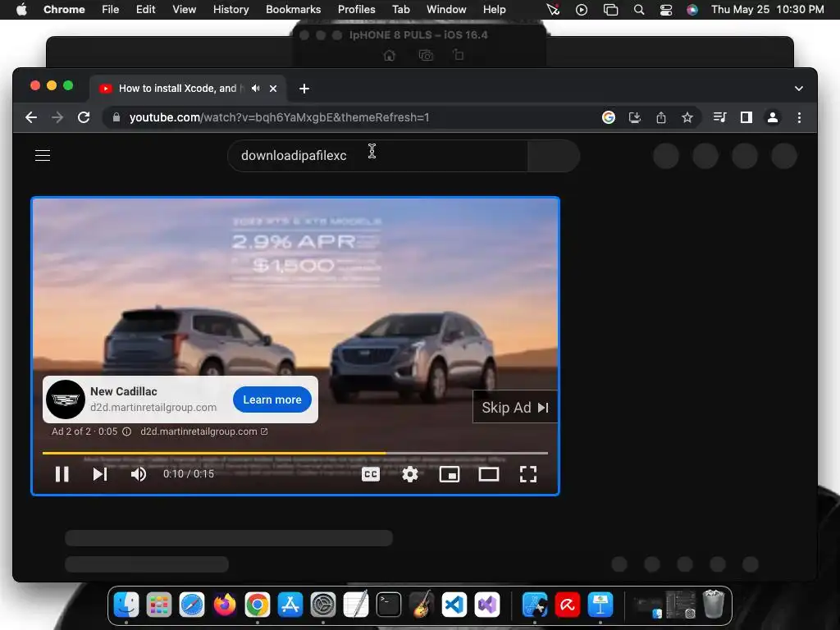The height and width of the screenshot is (630, 840).
Task: Open a new tab with the plus button
Action: coord(304,89)
